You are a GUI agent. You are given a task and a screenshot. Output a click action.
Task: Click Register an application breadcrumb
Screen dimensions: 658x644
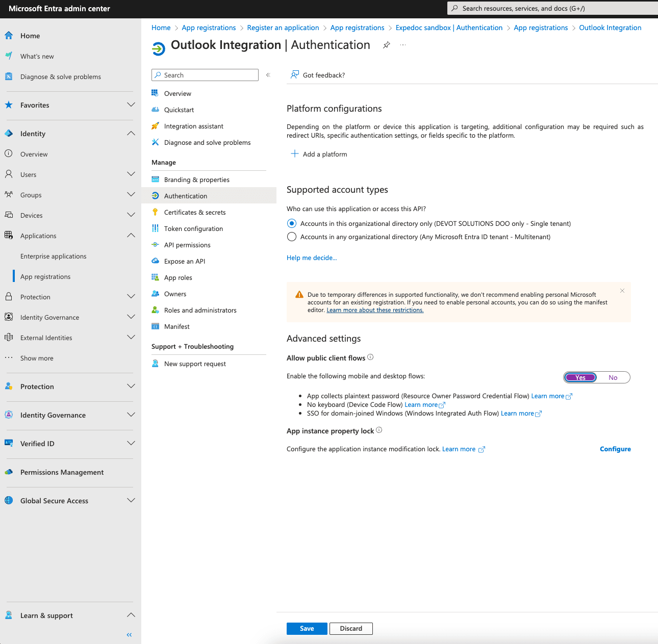[283, 28]
